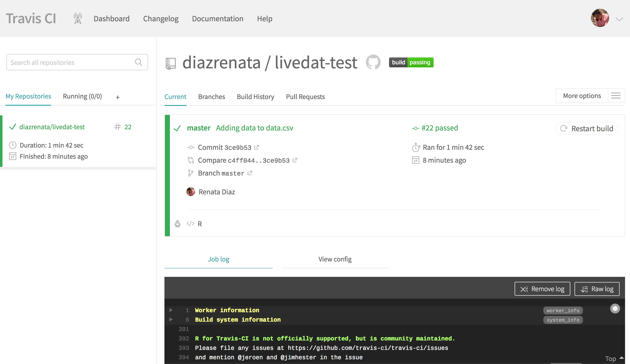630x364 pixels.
Task: Open the user account dropdown chevron
Action: 619,19
